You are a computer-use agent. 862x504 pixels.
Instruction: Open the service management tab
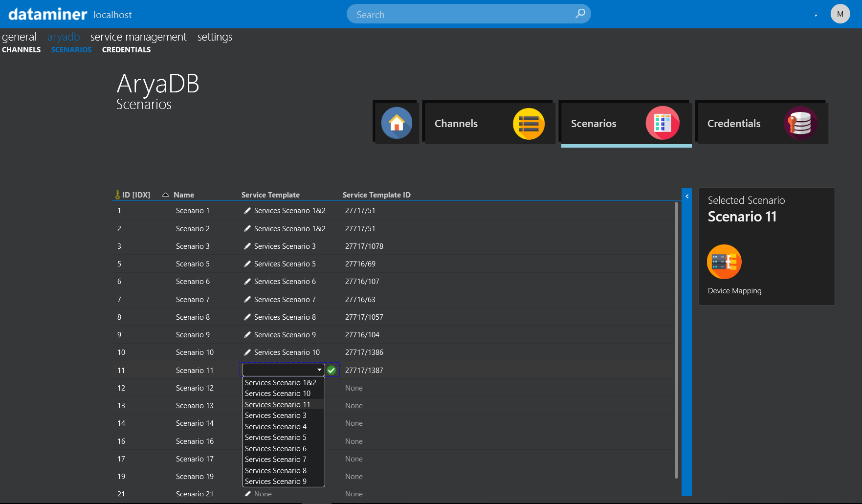point(138,37)
